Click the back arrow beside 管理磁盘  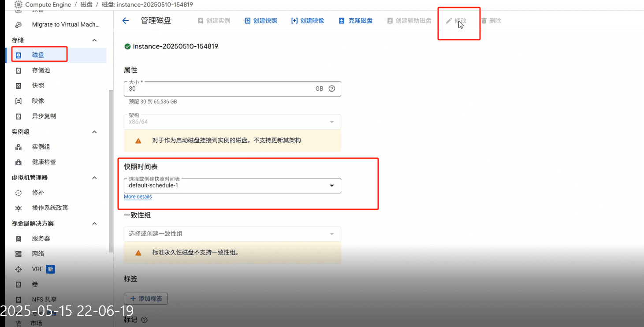tap(126, 21)
